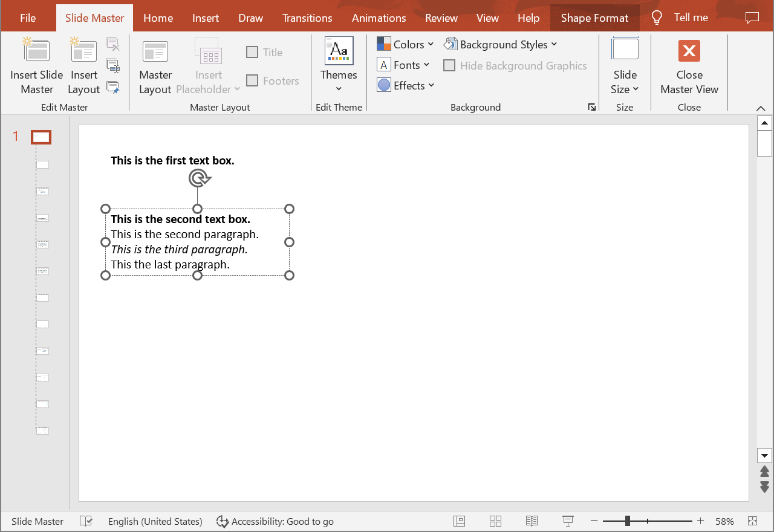
Task: Switch to Slide Sorter view icon
Action: coord(496,521)
